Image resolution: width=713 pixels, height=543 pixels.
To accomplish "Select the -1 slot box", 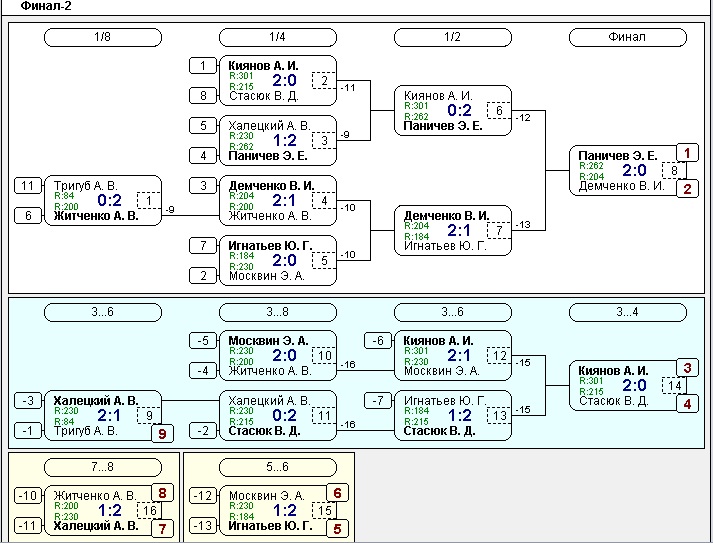I will [x=28, y=431].
